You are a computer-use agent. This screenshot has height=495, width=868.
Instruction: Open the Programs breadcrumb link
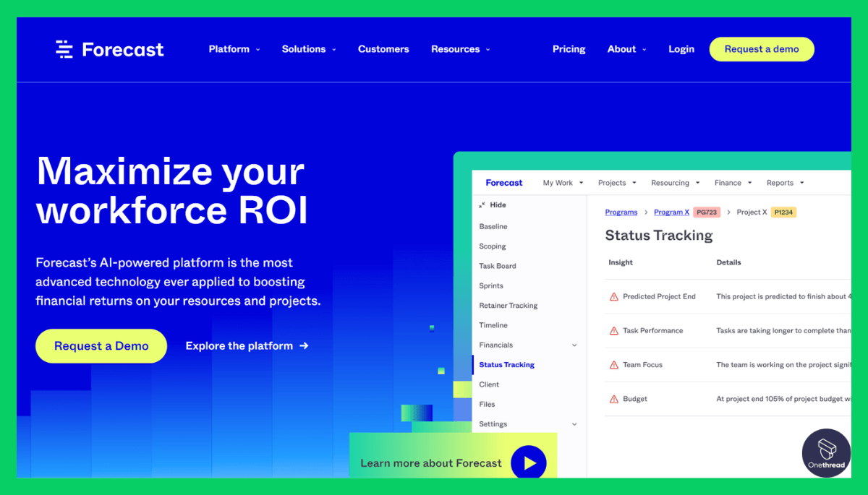pyautogui.click(x=621, y=212)
